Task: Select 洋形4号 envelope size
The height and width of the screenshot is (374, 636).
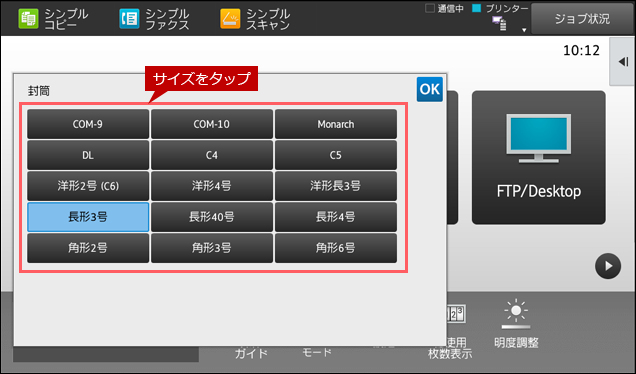Action: (212, 186)
